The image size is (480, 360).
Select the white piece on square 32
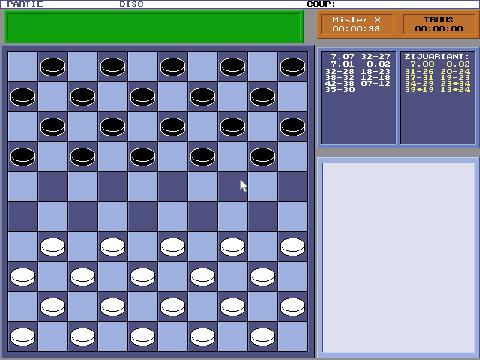(x=112, y=247)
